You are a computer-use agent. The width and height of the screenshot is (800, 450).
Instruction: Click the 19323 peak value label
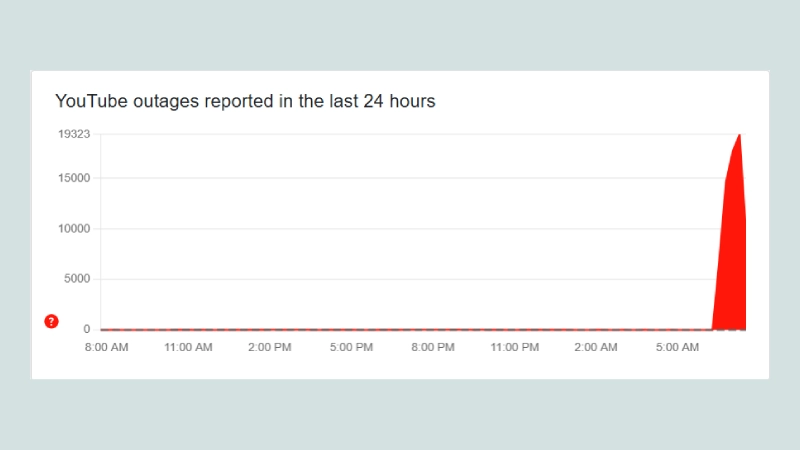(74, 133)
